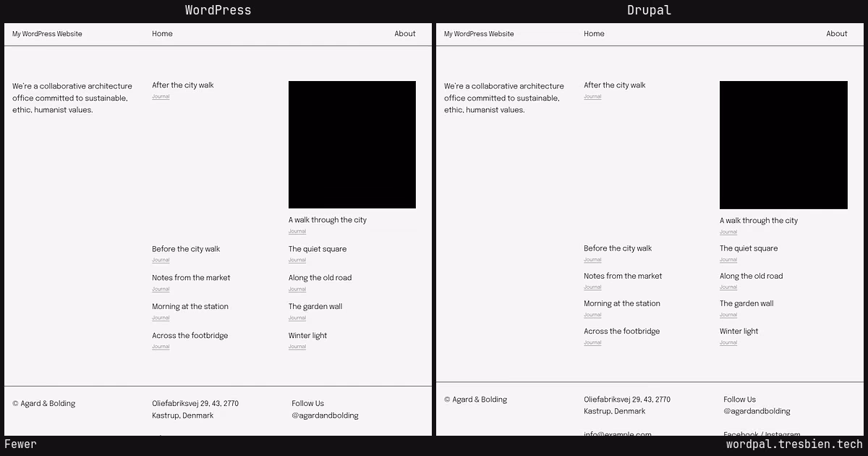Click @agardandbolding handle in Drupal footer
The width and height of the screenshot is (868, 456).
click(x=757, y=411)
